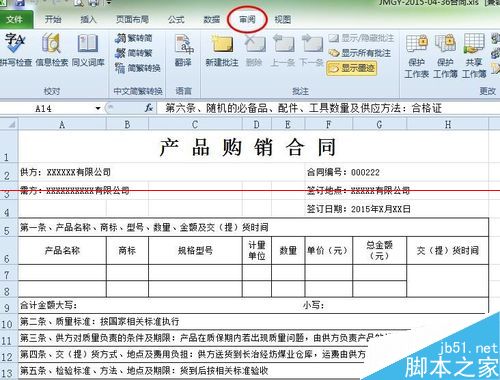Click cell 合计金额大写:
This screenshot has width=500, height=380.
pyautogui.click(x=49, y=305)
